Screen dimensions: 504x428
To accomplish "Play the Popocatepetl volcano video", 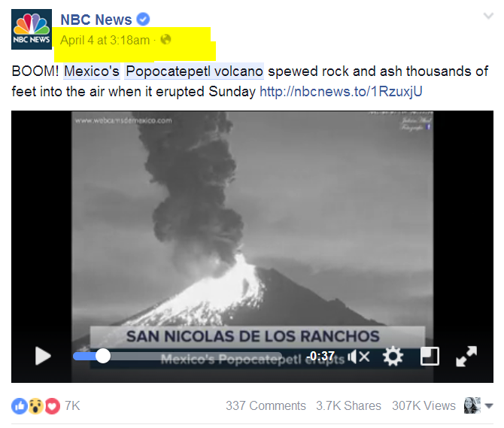I will 43,356.
